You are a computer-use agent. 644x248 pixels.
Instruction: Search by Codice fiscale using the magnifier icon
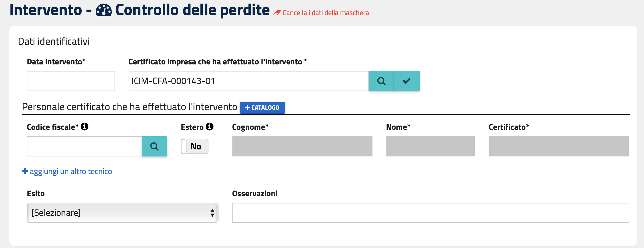(x=154, y=146)
